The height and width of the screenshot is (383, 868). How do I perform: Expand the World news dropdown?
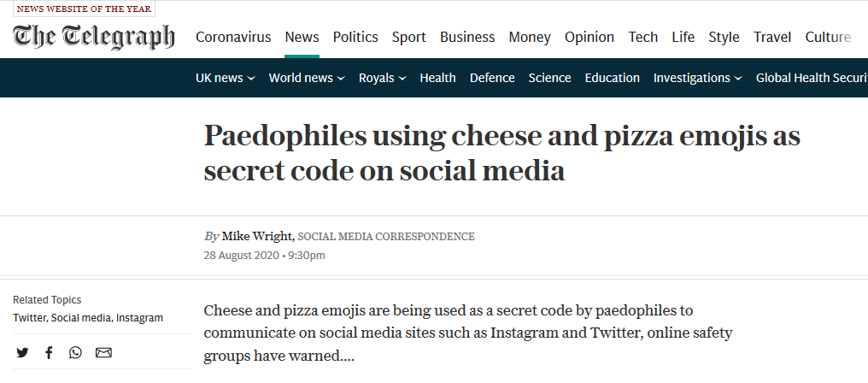(x=307, y=78)
